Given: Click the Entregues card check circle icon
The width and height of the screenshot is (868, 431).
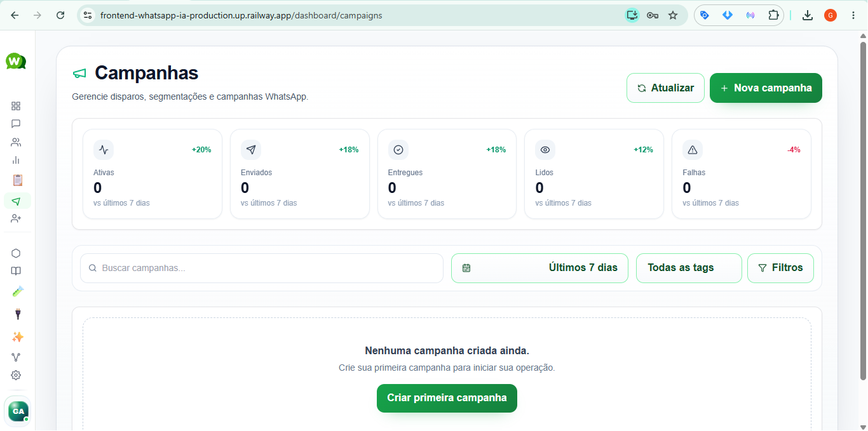Looking at the screenshot, I should 398,150.
